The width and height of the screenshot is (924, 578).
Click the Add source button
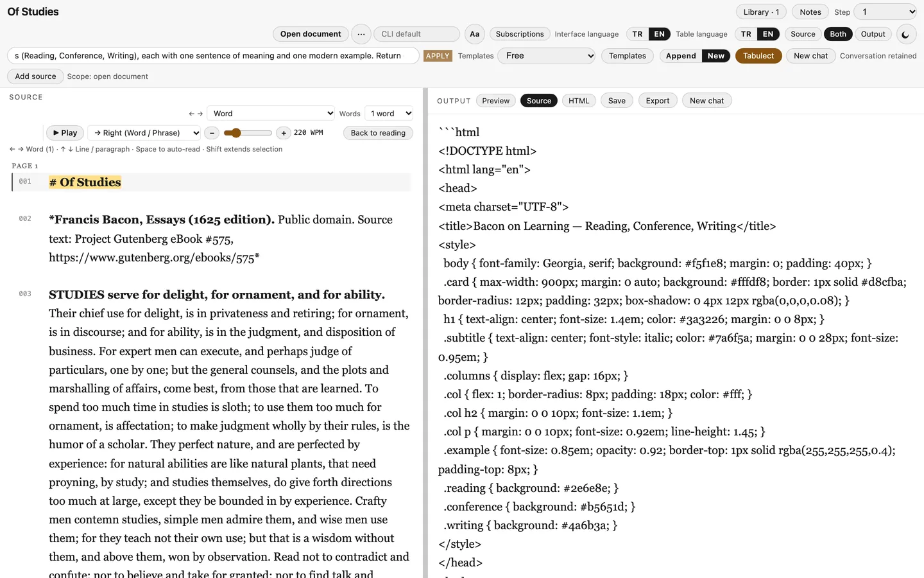click(x=35, y=76)
